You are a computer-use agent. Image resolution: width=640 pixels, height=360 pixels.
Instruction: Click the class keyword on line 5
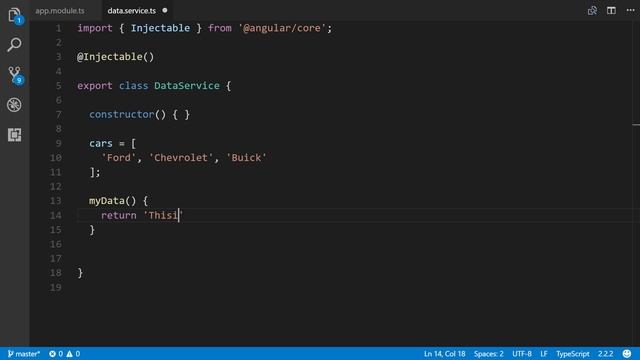(133, 86)
